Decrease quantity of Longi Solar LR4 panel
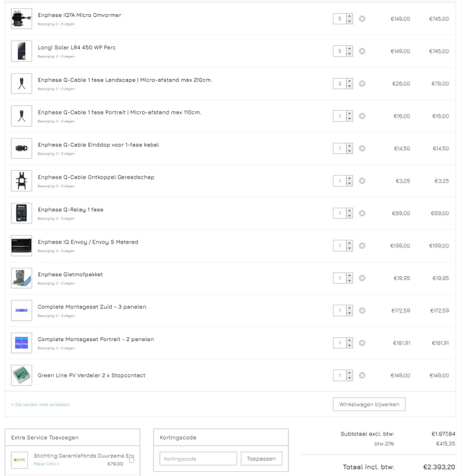 pyautogui.click(x=350, y=54)
